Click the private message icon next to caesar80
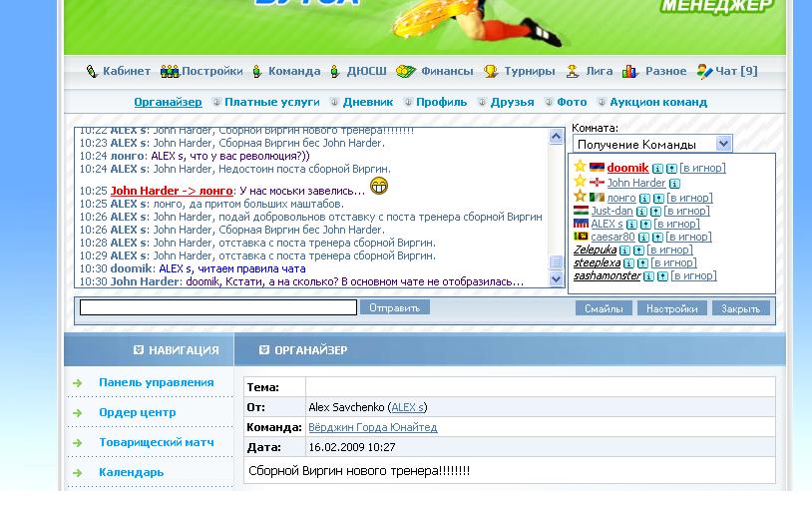812x511 pixels. (657, 238)
